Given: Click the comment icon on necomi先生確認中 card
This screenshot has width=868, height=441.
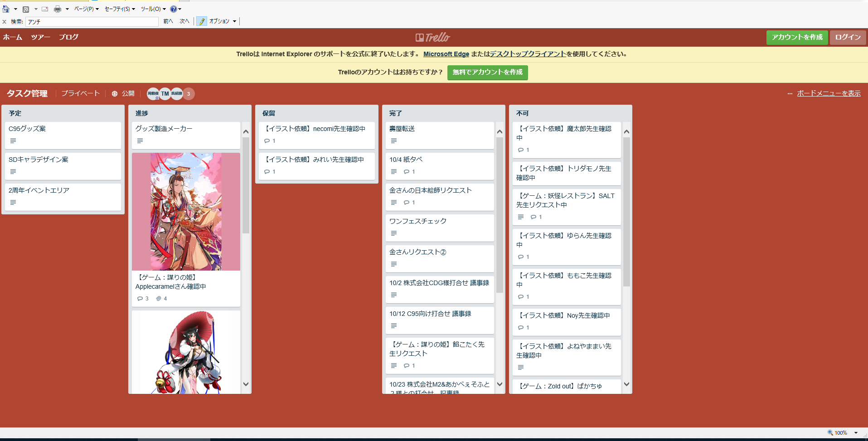Looking at the screenshot, I should click(267, 141).
